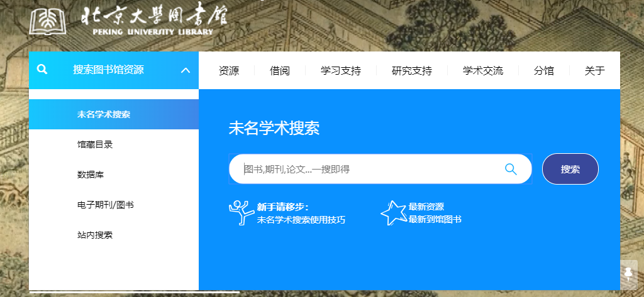
Task: Open the 学习支持 menu
Action: 341,70
